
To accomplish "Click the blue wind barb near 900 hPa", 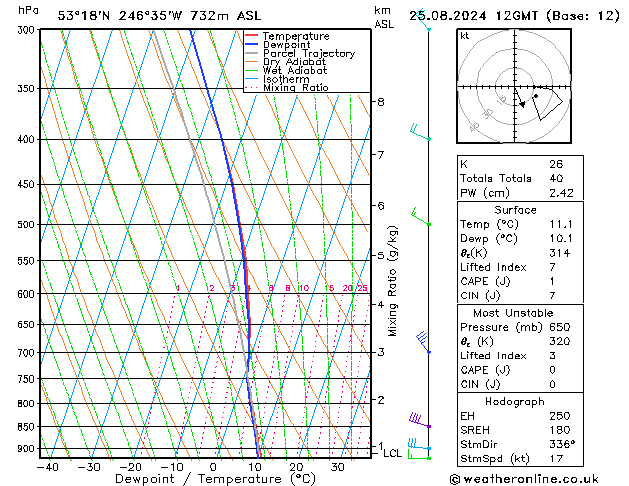I will click(419, 444).
